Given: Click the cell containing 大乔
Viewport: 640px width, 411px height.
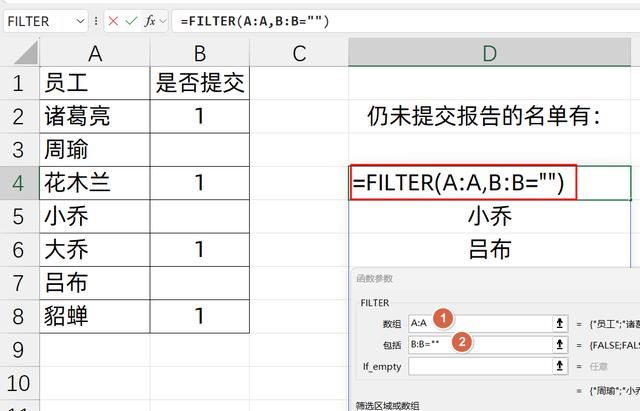Looking at the screenshot, I should point(95,250).
